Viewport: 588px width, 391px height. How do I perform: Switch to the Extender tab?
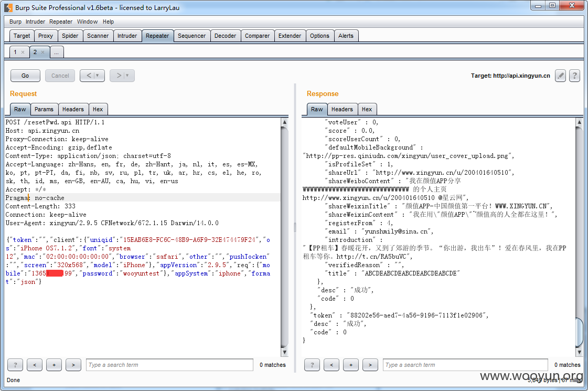(x=290, y=36)
